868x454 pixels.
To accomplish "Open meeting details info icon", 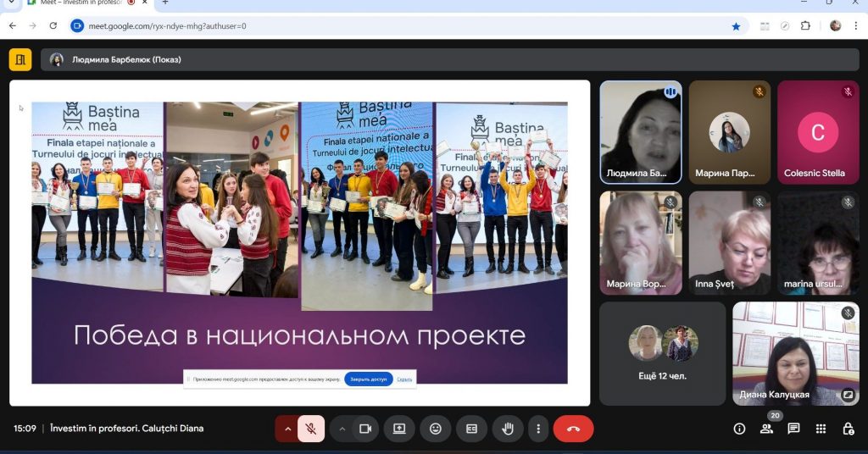I will pyautogui.click(x=739, y=429).
